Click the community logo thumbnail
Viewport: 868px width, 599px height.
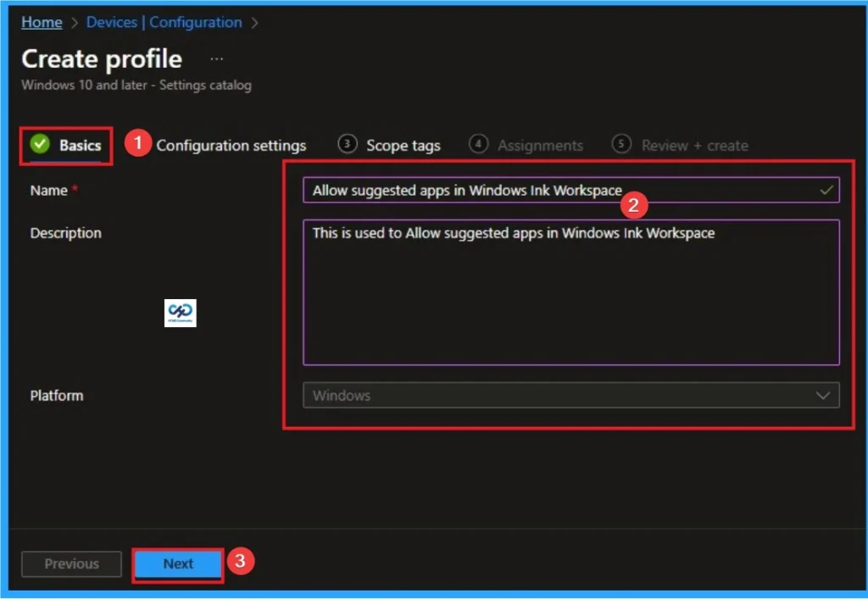[x=179, y=313]
